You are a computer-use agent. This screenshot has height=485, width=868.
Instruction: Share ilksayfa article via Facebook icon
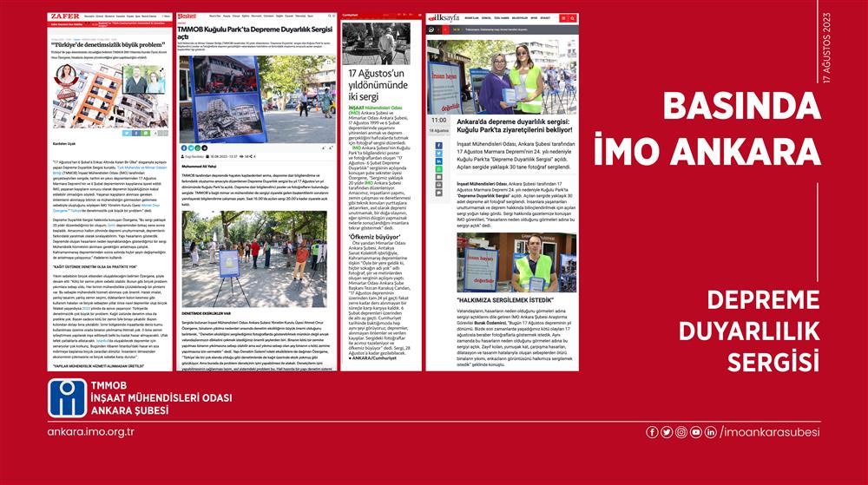click(x=438, y=146)
